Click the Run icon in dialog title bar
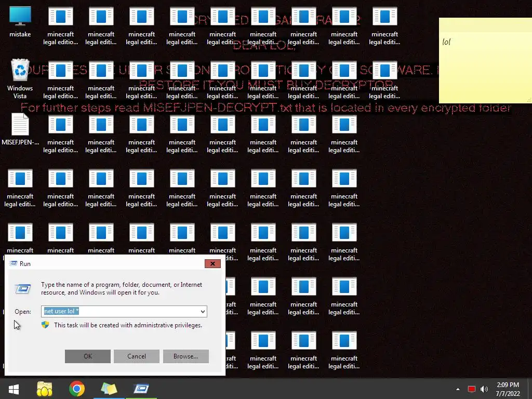 tap(13, 263)
